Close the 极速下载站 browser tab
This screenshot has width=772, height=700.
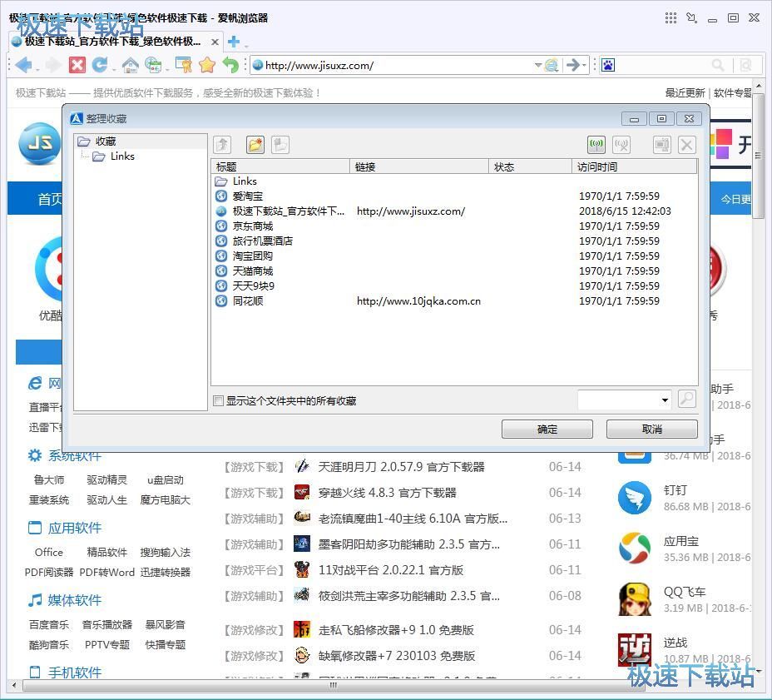click(x=215, y=42)
